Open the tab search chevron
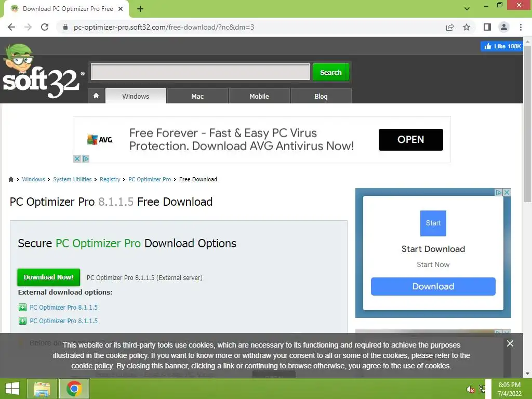The height and width of the screenshot is (399, 532). tap(467, 9)
